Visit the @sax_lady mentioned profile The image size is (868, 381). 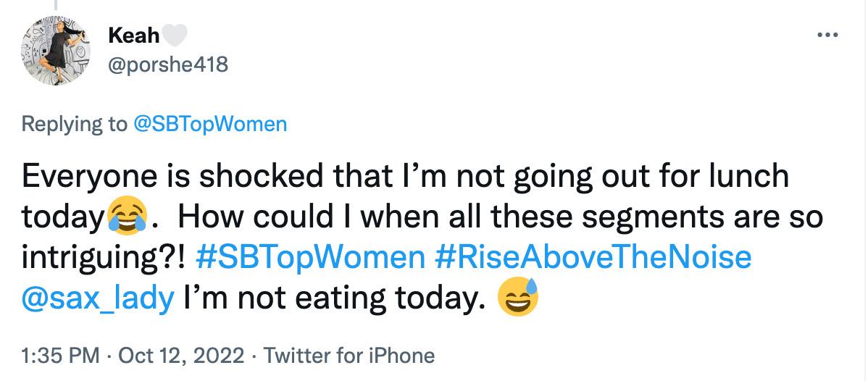(99, 297)
